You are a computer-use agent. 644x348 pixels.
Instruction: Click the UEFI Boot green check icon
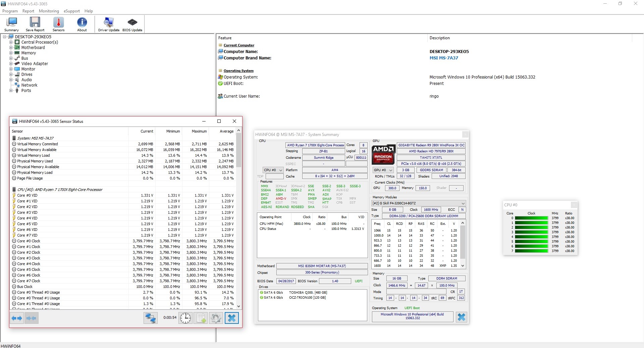coord(220,84)
